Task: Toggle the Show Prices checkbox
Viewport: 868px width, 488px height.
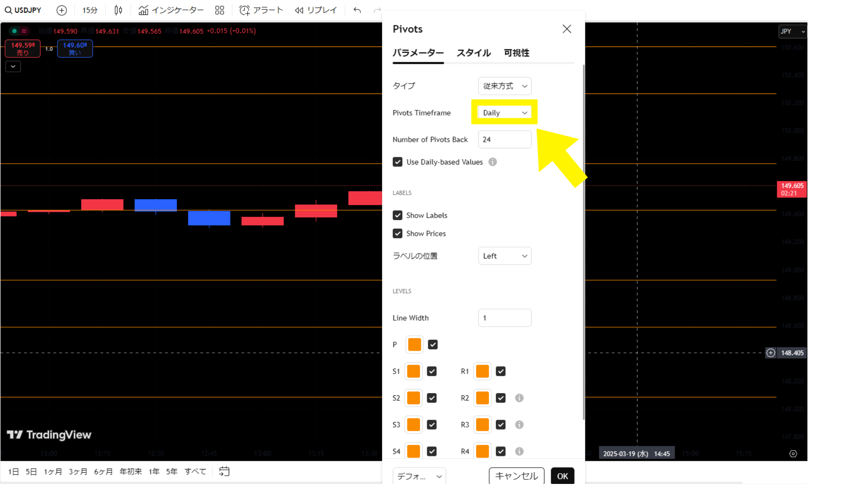Action: 397,233
